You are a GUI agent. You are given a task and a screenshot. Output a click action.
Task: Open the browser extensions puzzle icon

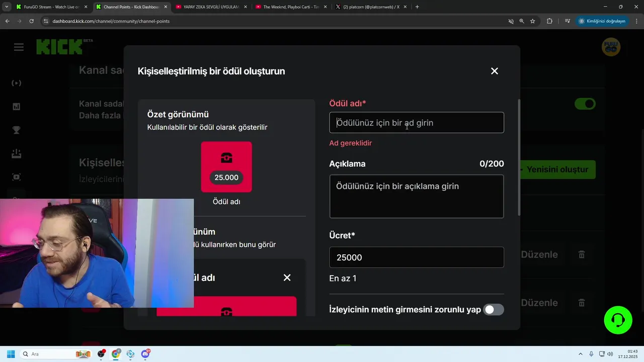pyautogui.click(x=549, y=21)
